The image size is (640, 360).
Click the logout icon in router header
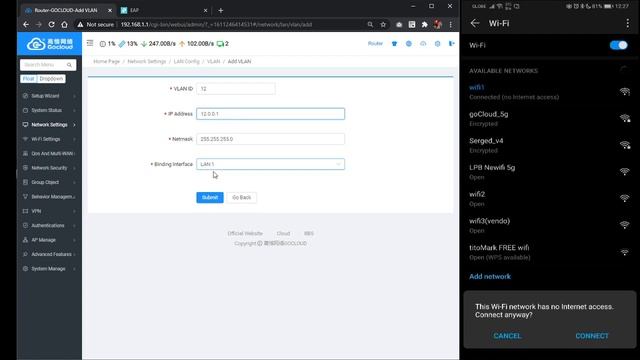[x=451, y=44]
